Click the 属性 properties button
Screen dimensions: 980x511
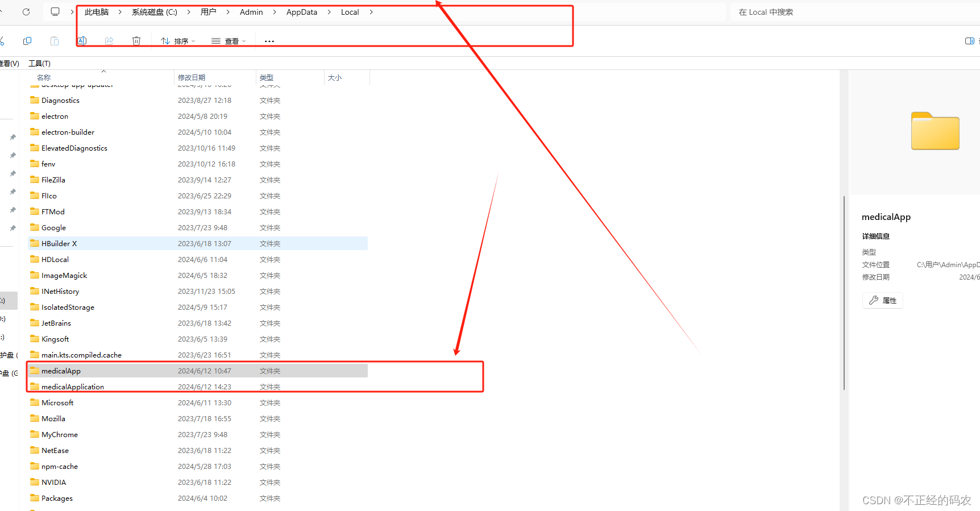pos(883,300)
